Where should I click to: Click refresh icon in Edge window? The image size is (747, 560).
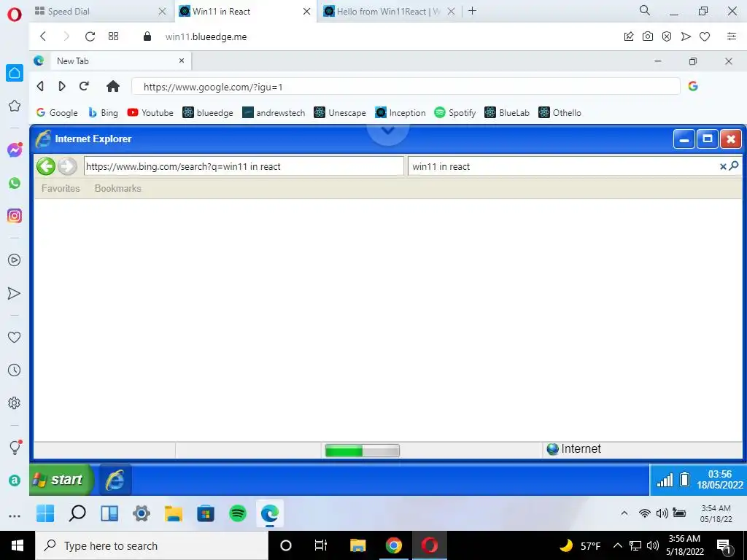coord(84,86)
